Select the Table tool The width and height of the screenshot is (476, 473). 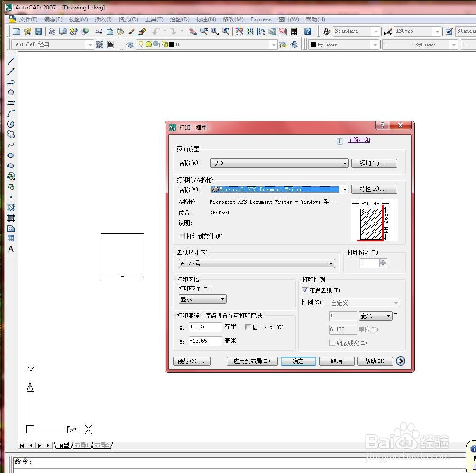(x=10, y=239)
